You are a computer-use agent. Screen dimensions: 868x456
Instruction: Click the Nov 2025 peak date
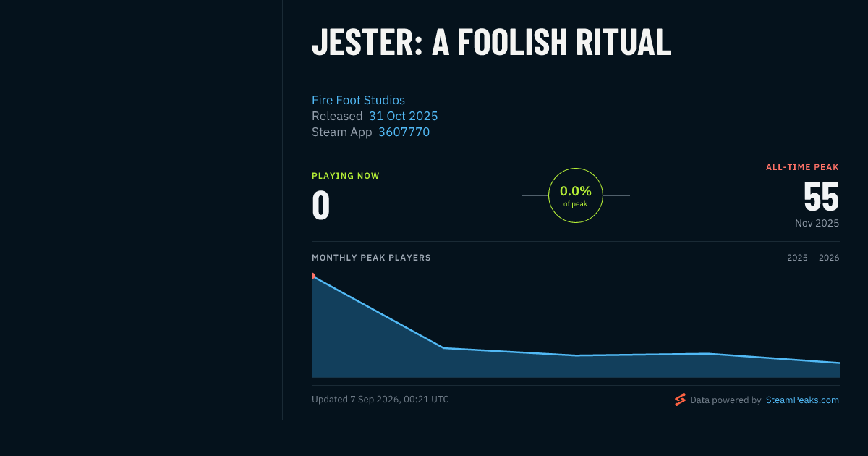pos(817,223)
